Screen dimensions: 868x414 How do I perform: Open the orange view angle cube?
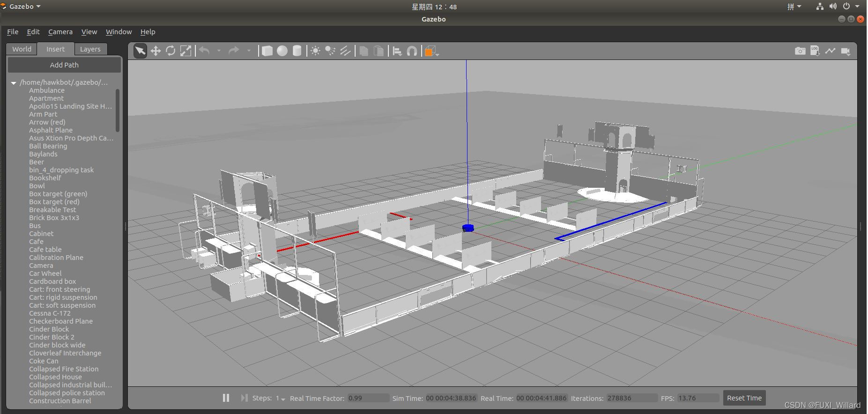[x=430, y=51]
